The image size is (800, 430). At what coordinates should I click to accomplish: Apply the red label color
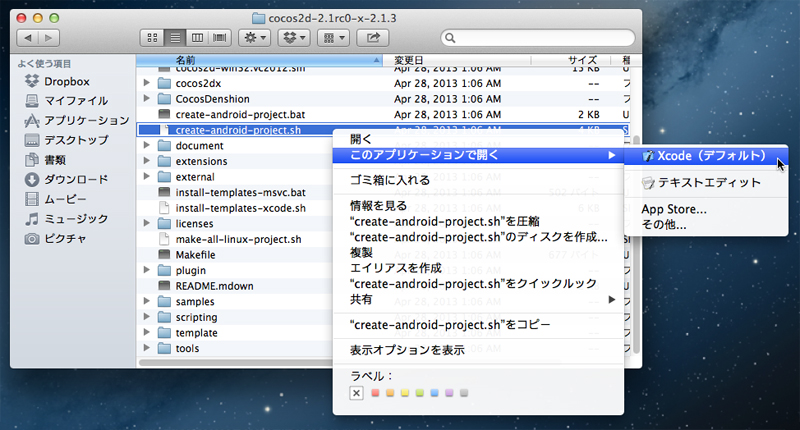tap(375, 393)
